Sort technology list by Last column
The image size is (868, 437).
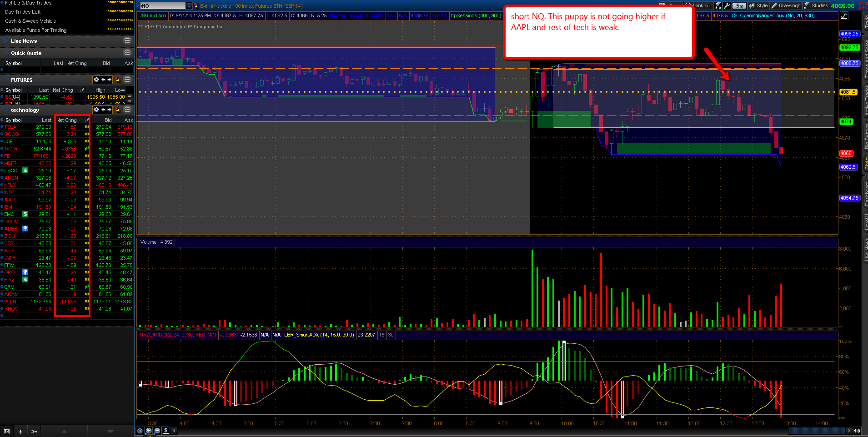(x=46, y=120)
